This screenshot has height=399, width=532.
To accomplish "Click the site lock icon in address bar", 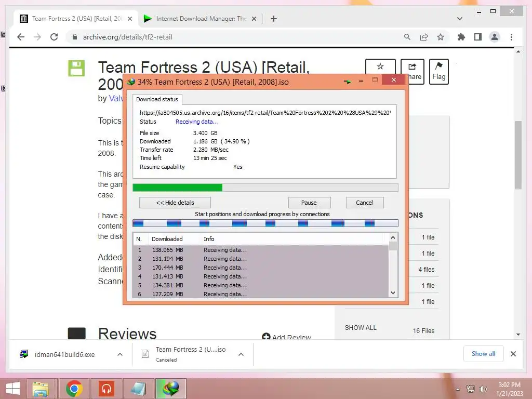I will (x=75, y=37).
